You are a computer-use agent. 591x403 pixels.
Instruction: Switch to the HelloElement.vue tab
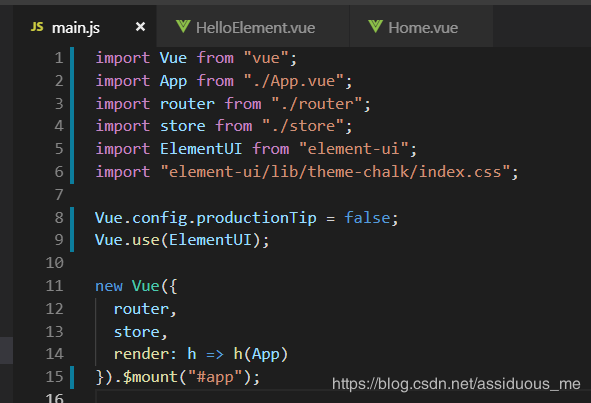click(253, 27)
